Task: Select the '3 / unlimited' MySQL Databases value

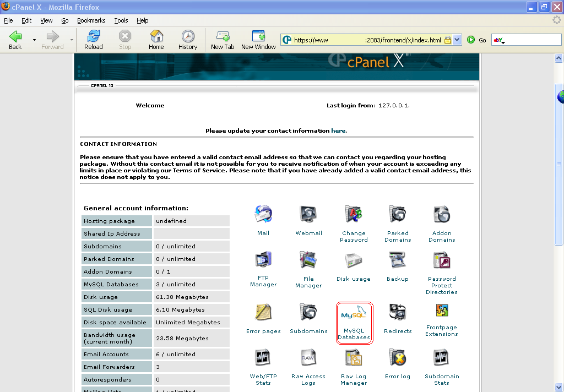Action: click(176, 284)
